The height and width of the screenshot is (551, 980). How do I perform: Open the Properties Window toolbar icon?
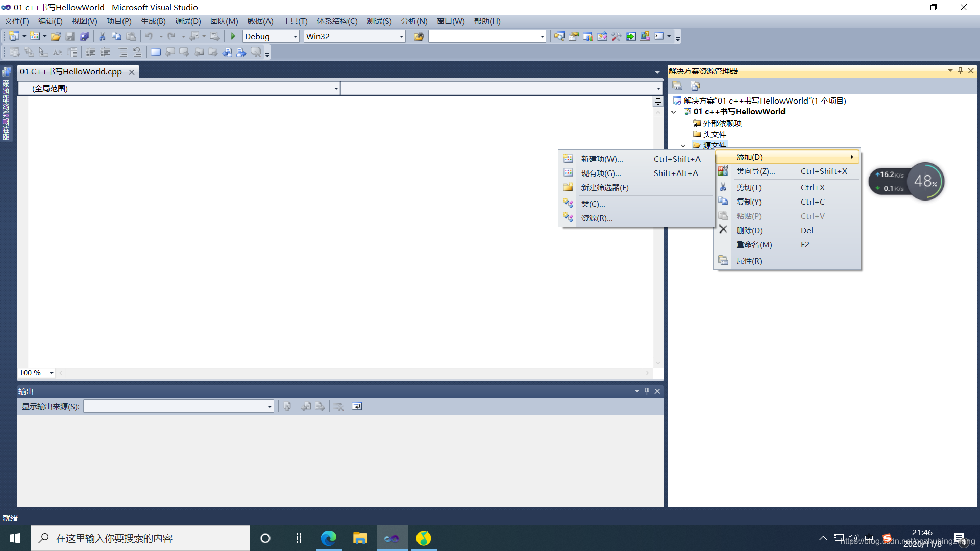tap(574, 36)
